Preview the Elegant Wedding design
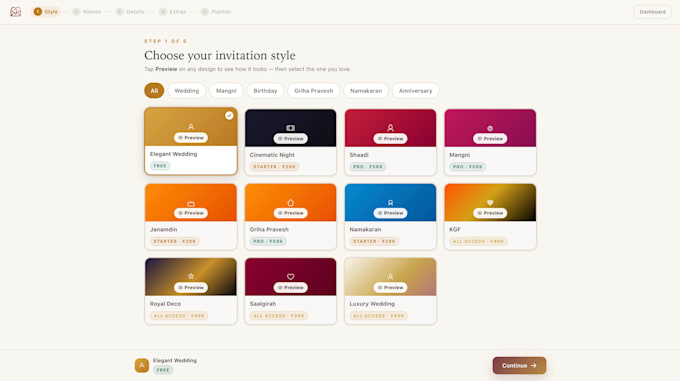The width and height of the screenshot is (680, 381). click(x=191, y=138)
